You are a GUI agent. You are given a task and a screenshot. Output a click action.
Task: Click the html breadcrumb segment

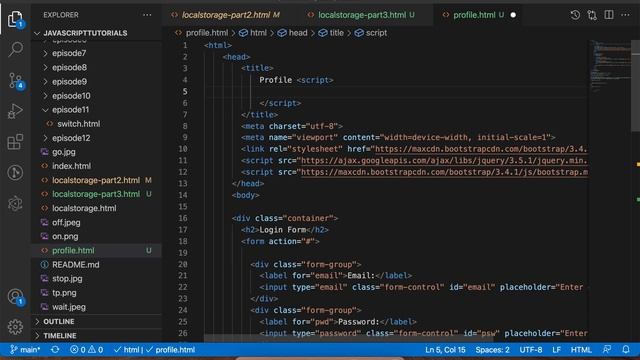(253, 33)
